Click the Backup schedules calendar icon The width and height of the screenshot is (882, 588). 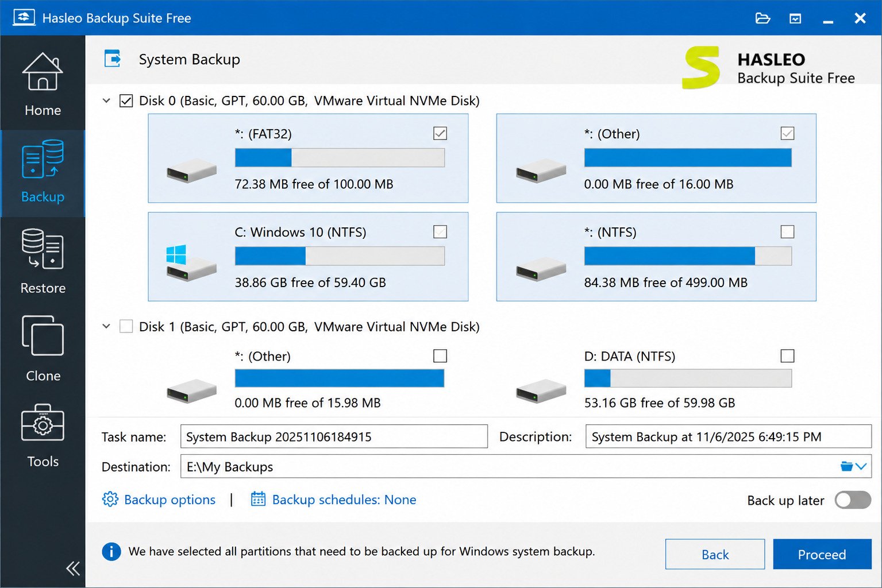[x=258, y=499]
